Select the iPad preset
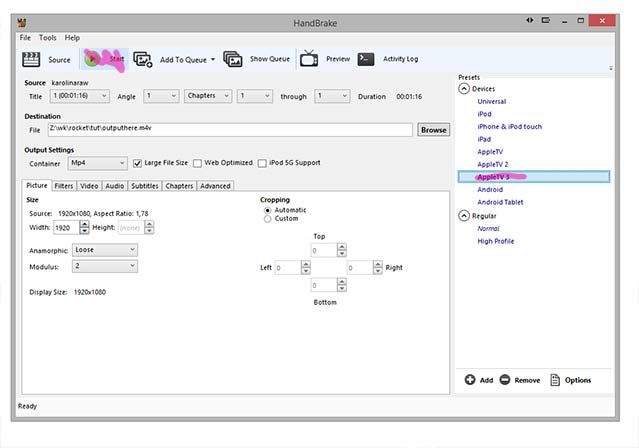Image resolution: width=639 pixels, height=448 pixels. (x=484, y=139)
